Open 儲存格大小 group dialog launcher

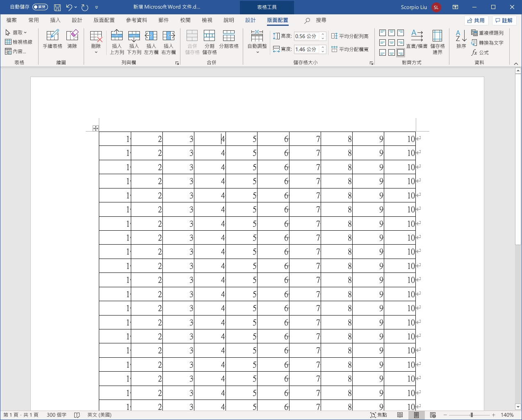point(372,63)
